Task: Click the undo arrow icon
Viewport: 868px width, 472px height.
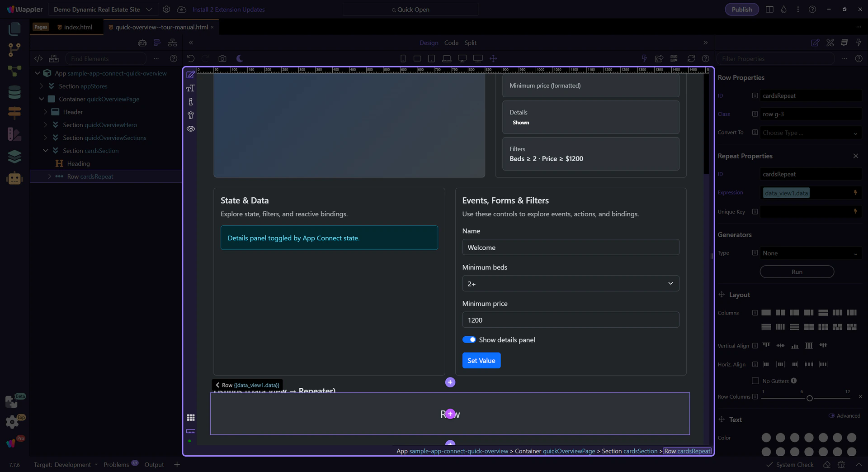Action: (191, 58)
